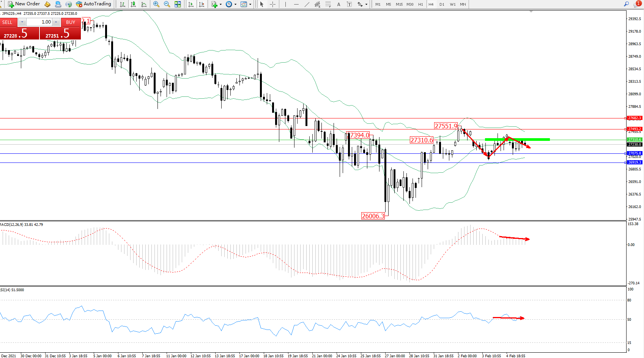Click the lot volume input field
The width and height of the screenshot is (644, 358).
point(39,22)
